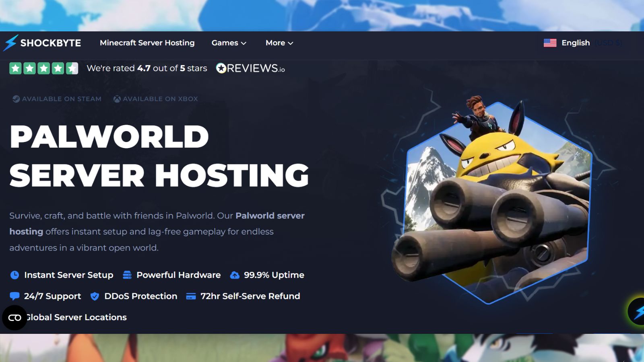Click the Palworld server hosting bold link
644x362 pixels.
coord(270,216)
